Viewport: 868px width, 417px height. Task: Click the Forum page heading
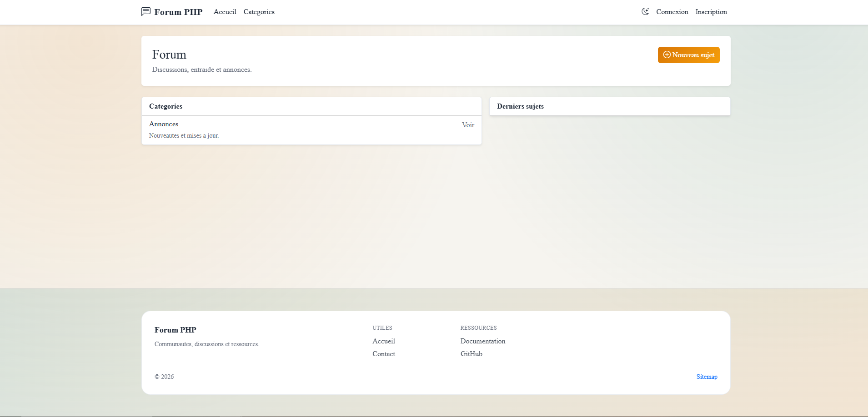[x=169, y=55]
